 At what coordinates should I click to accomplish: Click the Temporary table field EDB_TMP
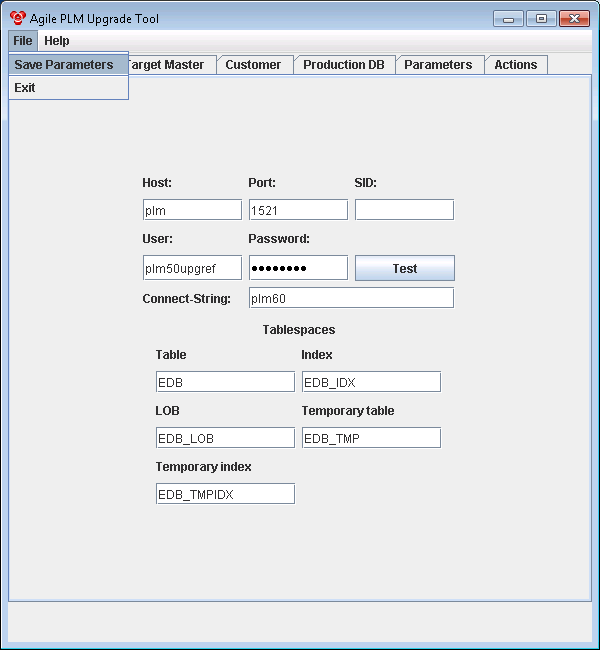click(372, 438)
